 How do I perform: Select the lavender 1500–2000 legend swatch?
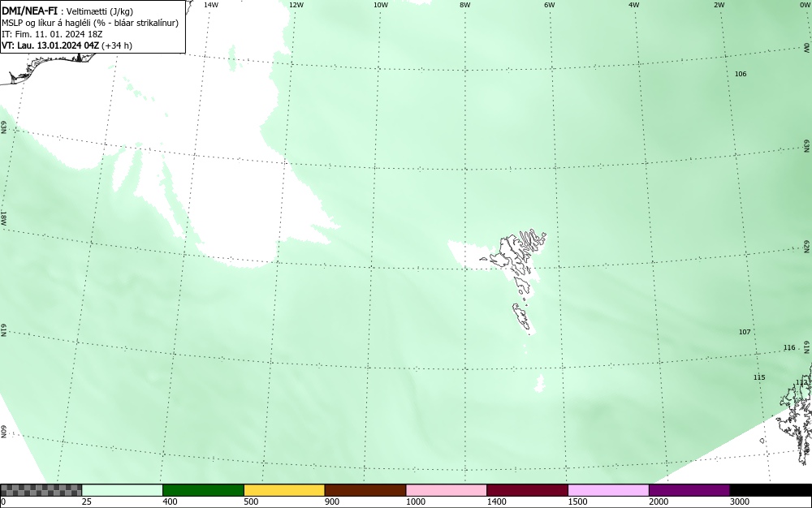[x=608, y=490]
